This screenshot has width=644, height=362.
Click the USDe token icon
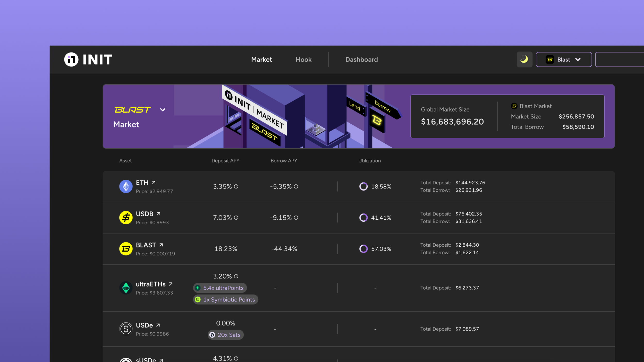(x=126, y=329)
